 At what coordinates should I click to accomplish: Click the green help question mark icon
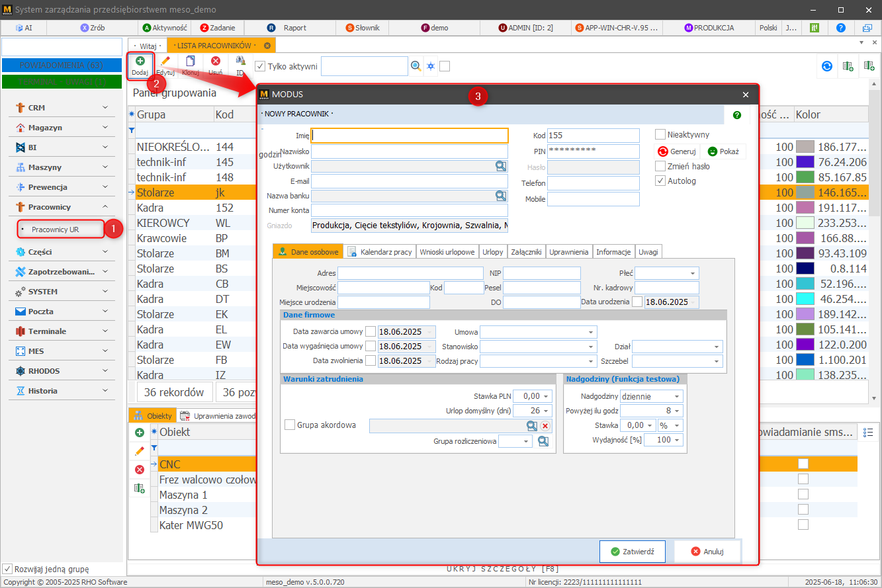(736, 115)
